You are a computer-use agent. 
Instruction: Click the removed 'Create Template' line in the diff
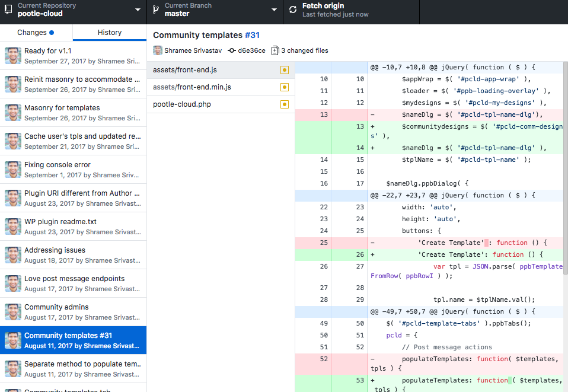(429, 243)
